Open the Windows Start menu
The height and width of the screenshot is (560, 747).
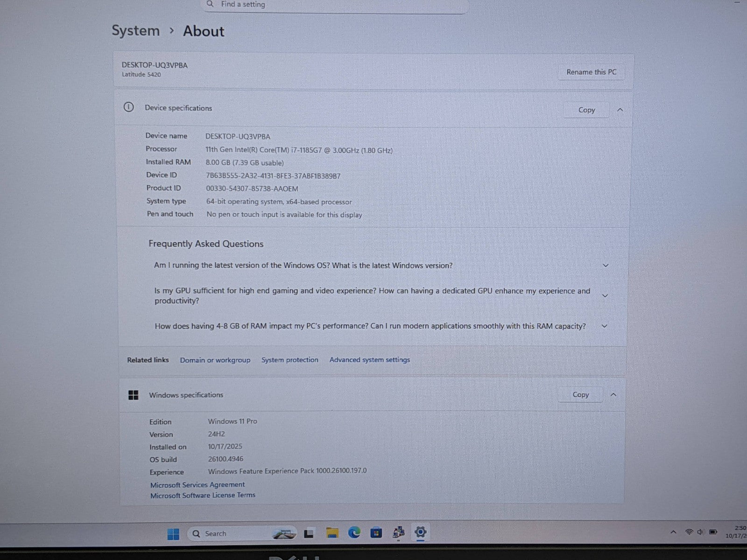coord(173,534)
